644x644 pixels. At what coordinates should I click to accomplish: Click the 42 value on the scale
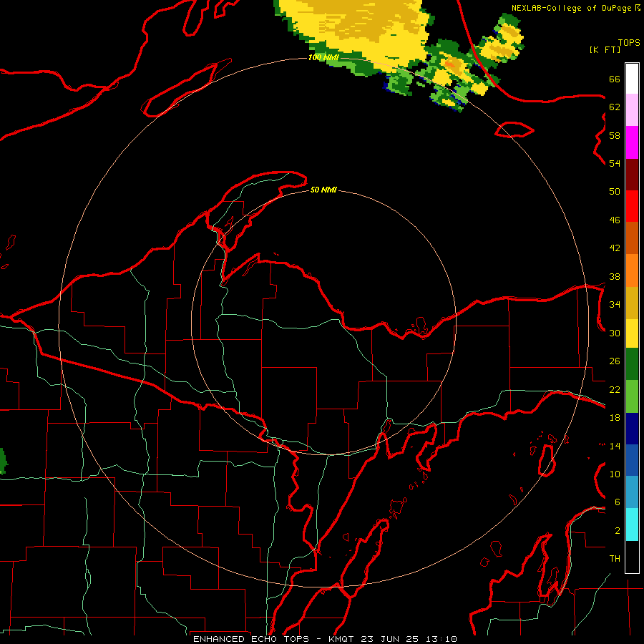coord(615,248)
